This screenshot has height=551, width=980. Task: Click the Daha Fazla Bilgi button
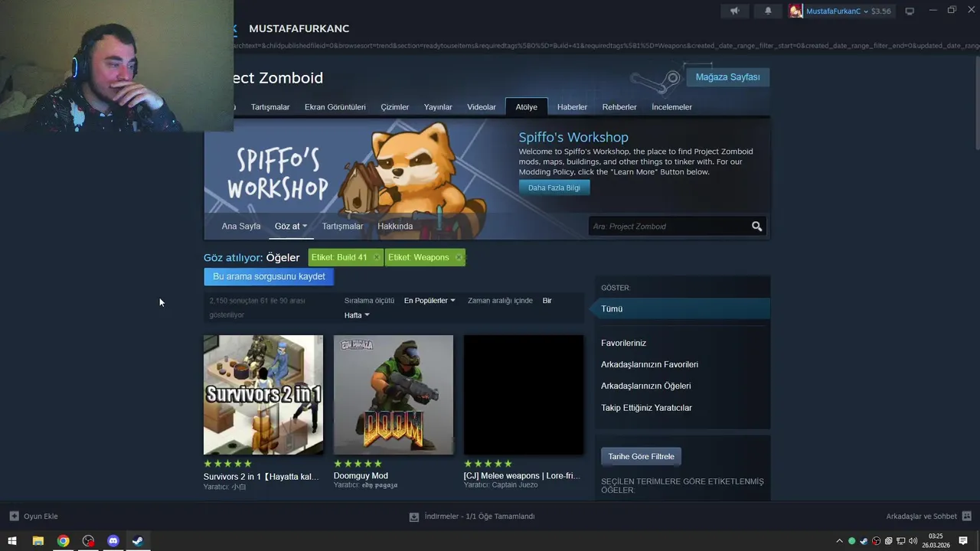(554, 187)
